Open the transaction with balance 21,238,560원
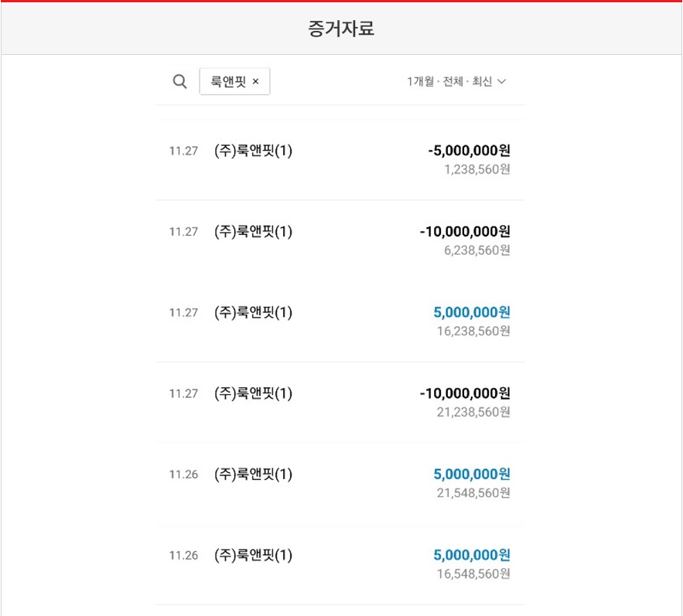This screenshot has width=683, height=616. (340, 402)
